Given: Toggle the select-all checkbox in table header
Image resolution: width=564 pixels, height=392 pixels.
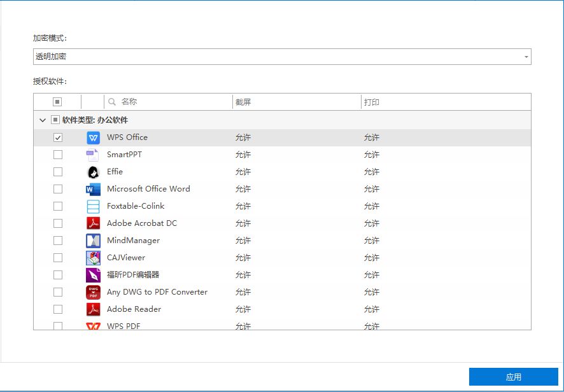Looking at the screenshot, I should [57, 102].
